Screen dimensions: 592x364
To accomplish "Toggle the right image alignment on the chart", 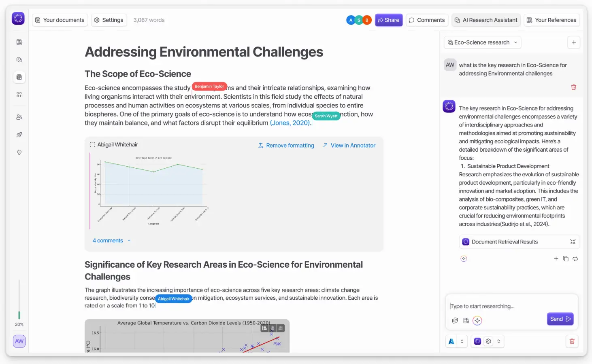I will (x=281, y=328).
